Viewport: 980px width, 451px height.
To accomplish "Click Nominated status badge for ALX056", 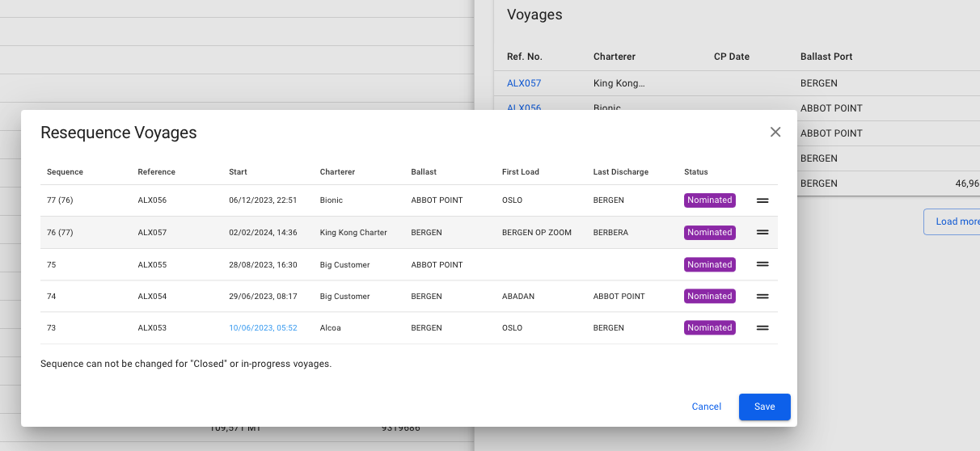I will point(709,200).
